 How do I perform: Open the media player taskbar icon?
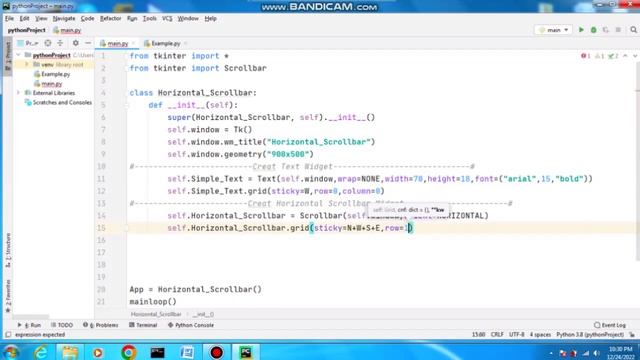98,352
